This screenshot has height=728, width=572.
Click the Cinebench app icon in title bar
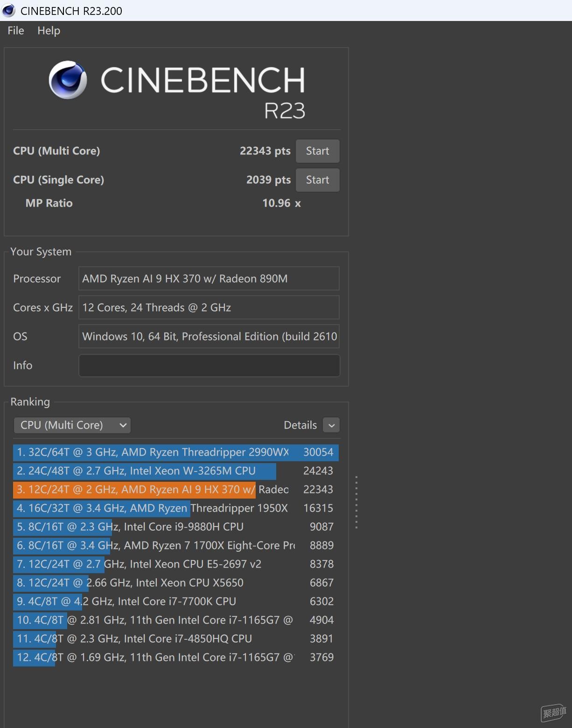coord(8,10)
